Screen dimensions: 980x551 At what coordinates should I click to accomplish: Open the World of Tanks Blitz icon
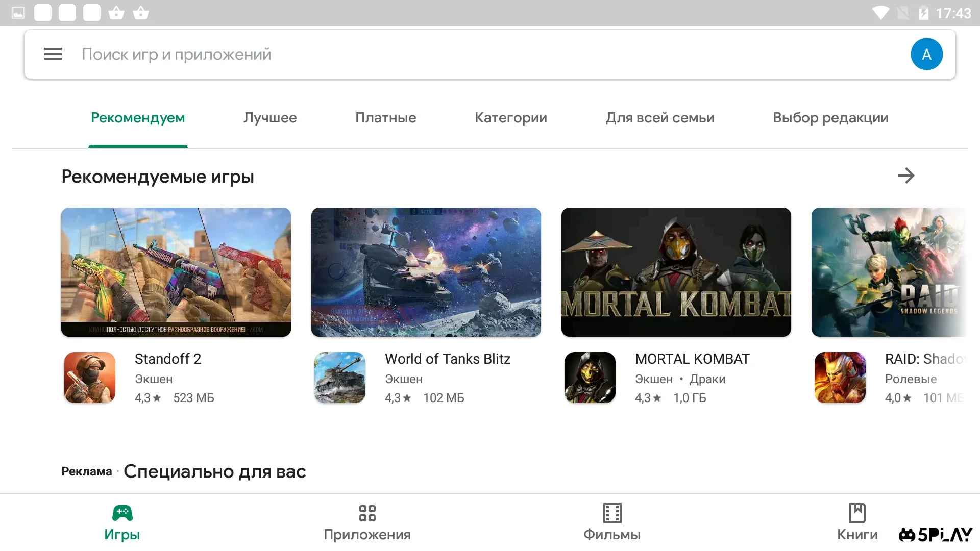(x=340, y=378)
